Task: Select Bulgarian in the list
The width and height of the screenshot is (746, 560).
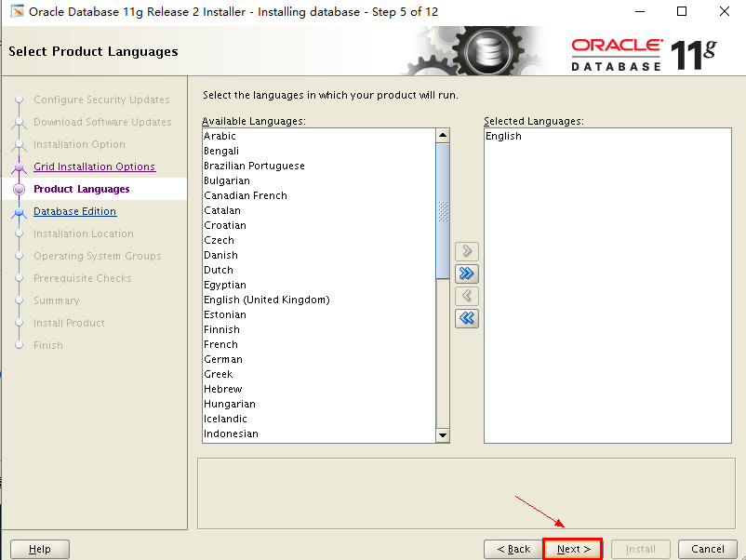Action: 319,180
